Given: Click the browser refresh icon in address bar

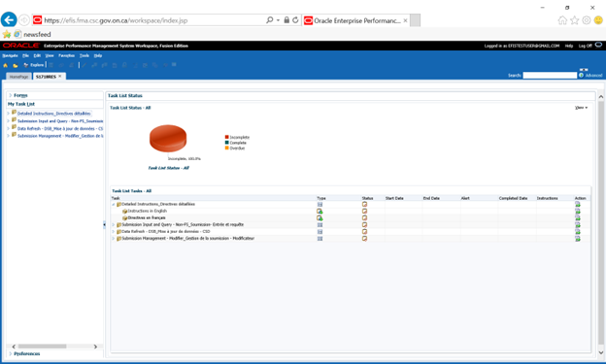Looking at the screenshot, I should click(295, 20).
